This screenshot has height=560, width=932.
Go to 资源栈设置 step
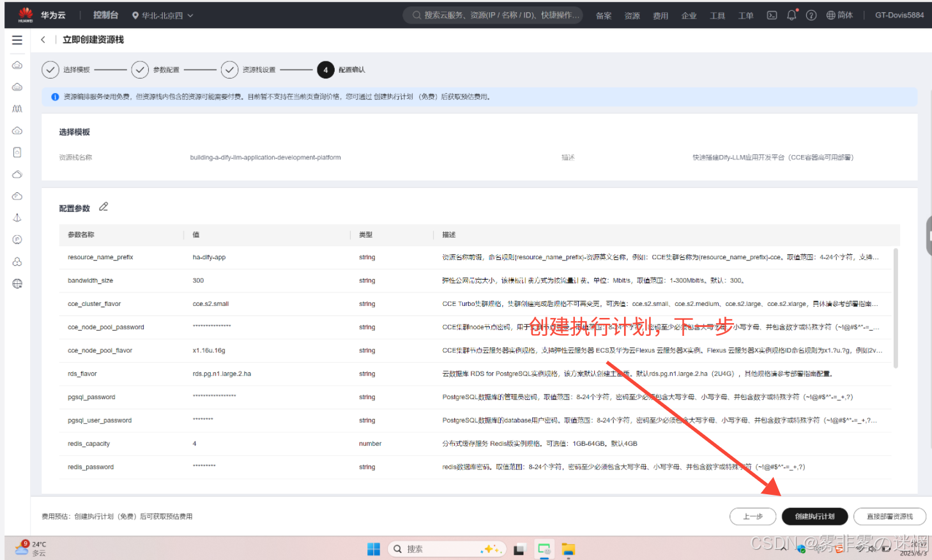pyautogui.click(x=229, y=70)
